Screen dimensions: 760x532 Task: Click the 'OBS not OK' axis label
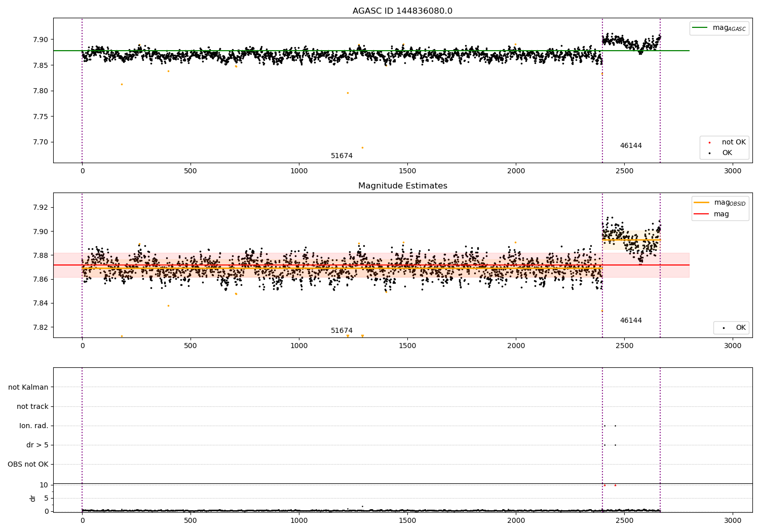pyautogui.click(x=28, y=464)
